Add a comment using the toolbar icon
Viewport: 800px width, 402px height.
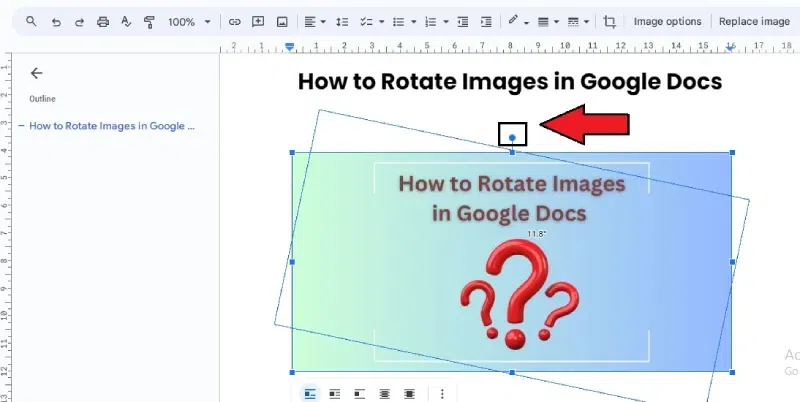258,22
